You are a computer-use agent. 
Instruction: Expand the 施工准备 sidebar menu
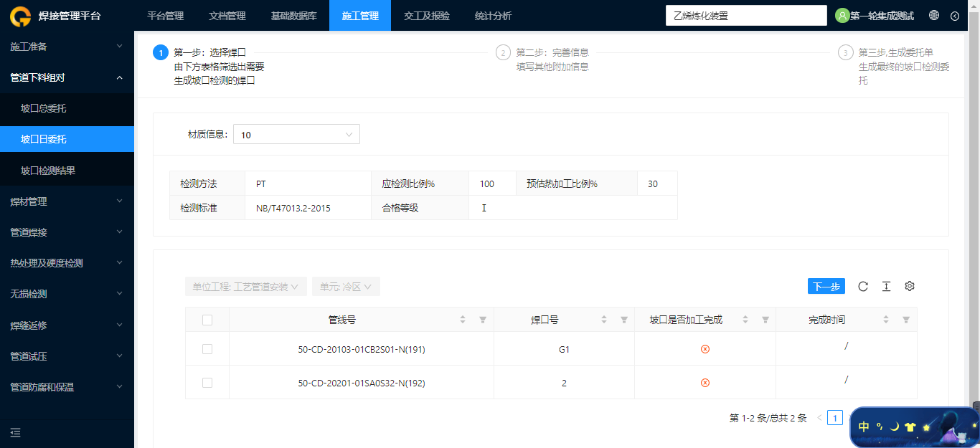click(67, 47)
